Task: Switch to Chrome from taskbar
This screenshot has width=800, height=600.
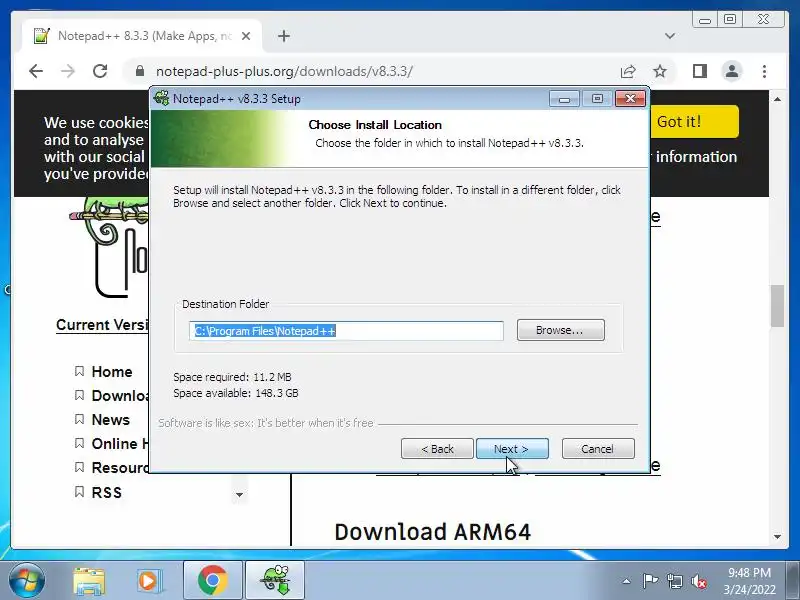Action: pos(213,580)
